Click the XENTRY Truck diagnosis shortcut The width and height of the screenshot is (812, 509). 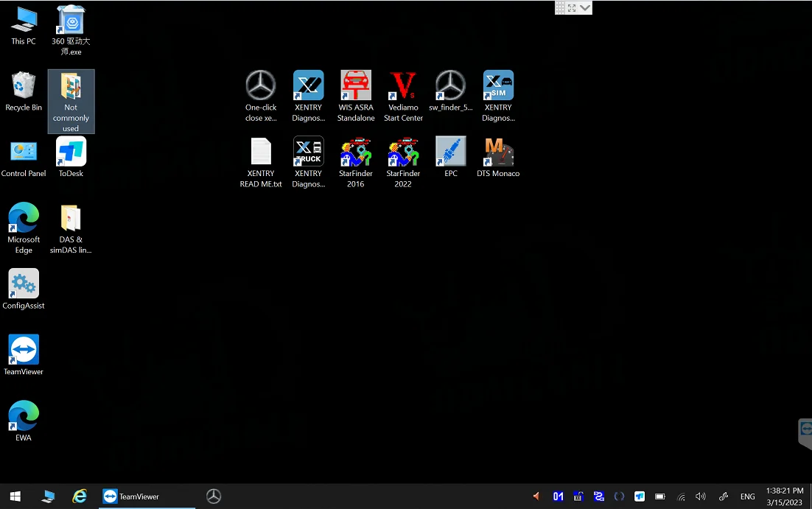(308, 152)
